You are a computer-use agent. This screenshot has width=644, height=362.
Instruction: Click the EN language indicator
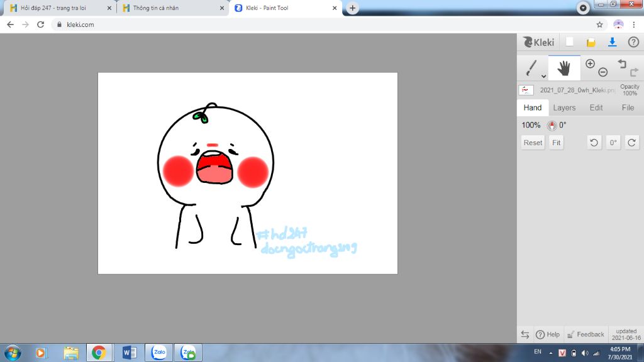[538, 352]
